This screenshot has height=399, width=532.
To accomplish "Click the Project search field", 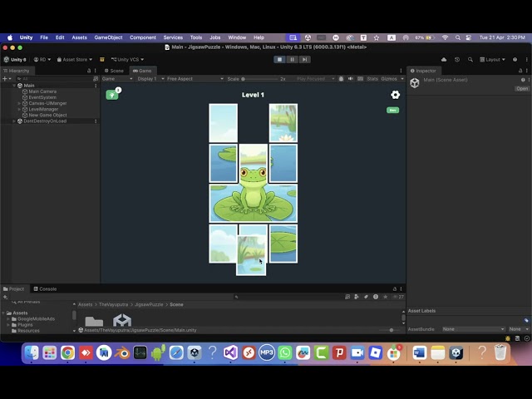I will (x=288, y=297).
